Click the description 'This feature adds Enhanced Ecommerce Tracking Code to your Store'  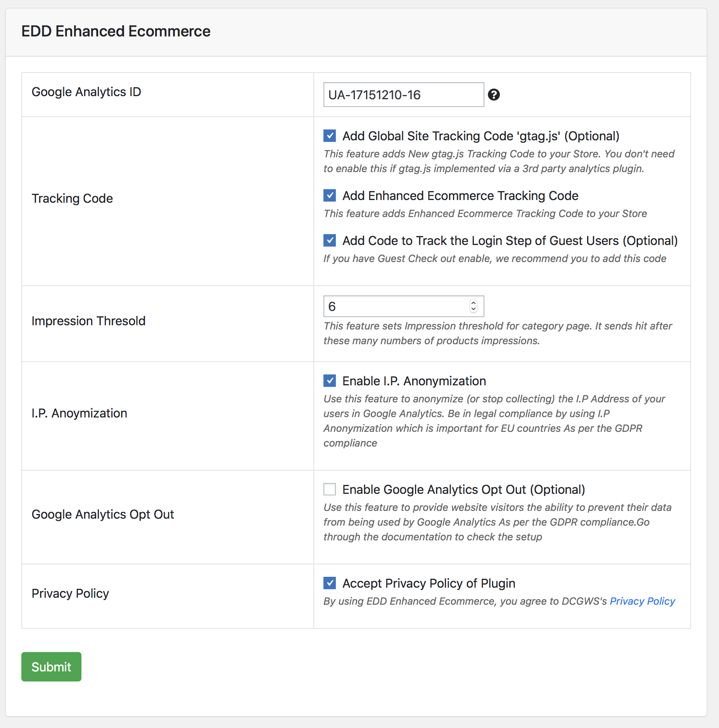[485, 214]
